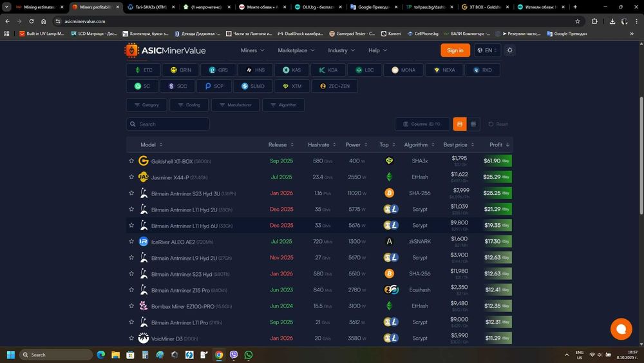Expand the Category filter
The image size is (644, 363).
point(147,105)
